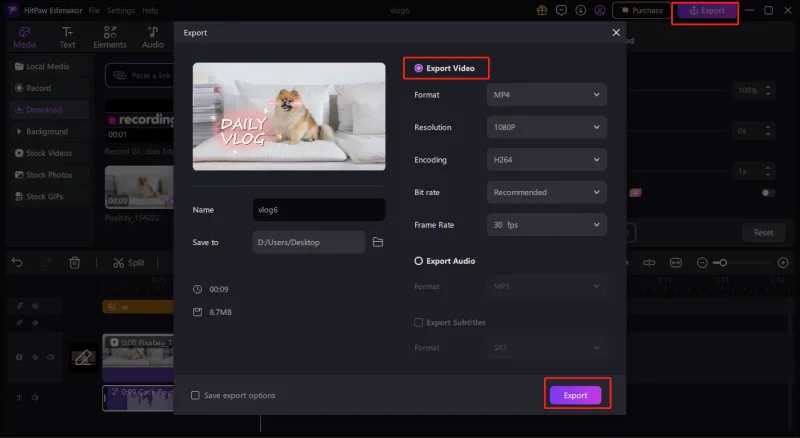Open the user account icon
Image resolution: width=800 pixels, height=438 pixels.
coord(600,10)
